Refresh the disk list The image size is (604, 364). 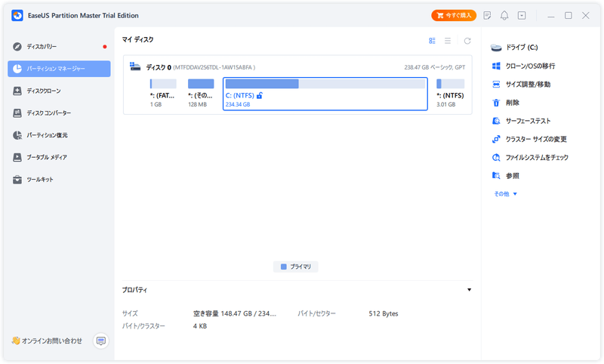[467, 41]
